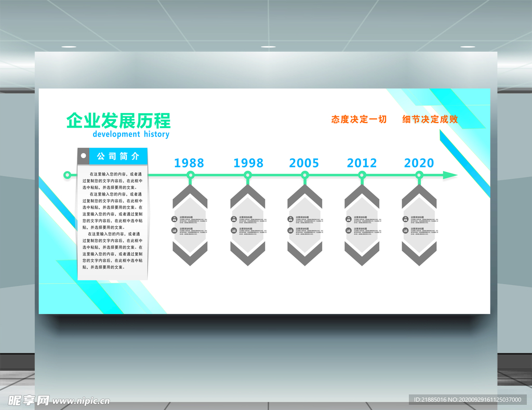
Task: Click the 企业发展历程 title
Action: point(118,120)
